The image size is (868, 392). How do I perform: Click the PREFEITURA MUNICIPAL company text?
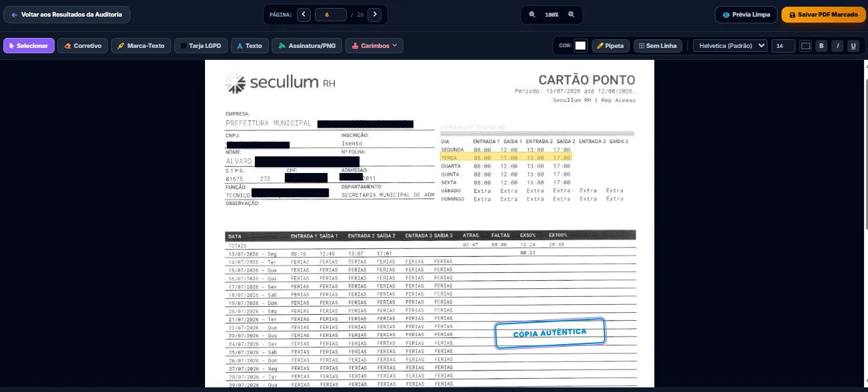point(268,123)
